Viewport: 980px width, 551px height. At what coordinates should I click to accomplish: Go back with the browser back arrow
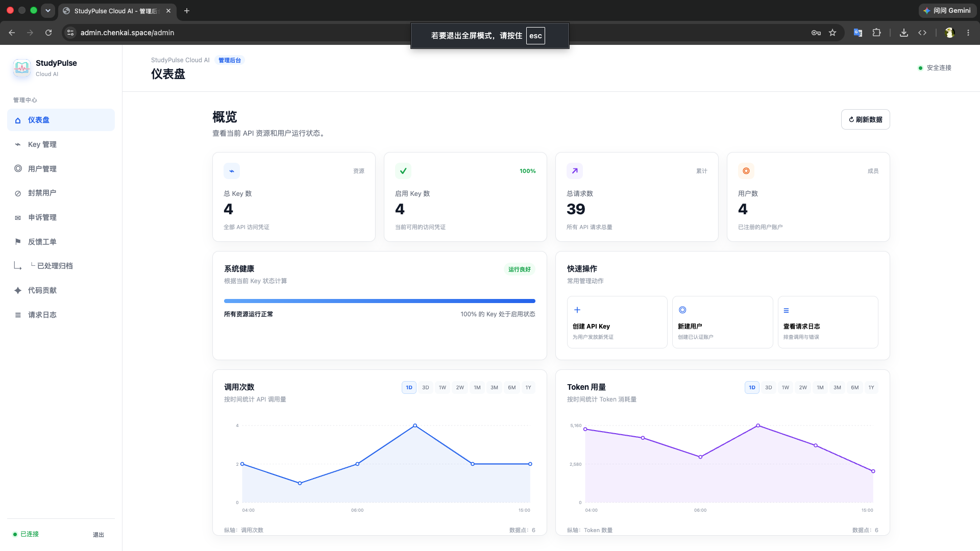(x=12, y=33)
